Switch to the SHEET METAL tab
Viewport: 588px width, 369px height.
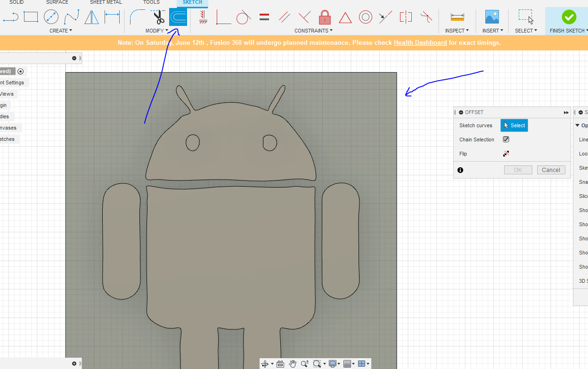coord(106,2)
